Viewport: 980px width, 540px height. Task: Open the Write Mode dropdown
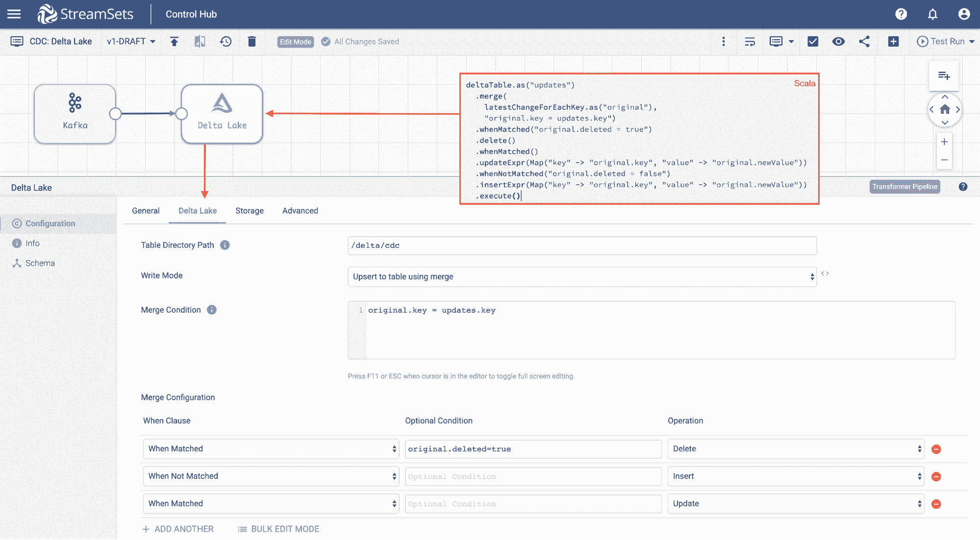581,277
